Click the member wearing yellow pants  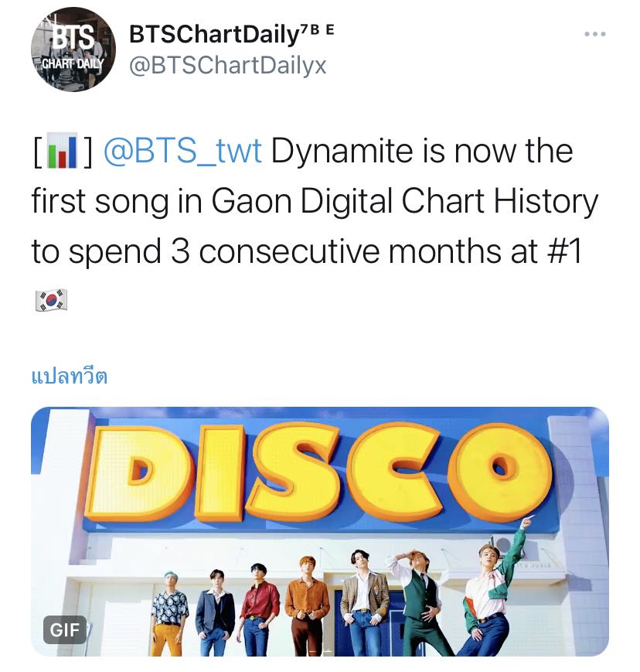tap(169, 614)
